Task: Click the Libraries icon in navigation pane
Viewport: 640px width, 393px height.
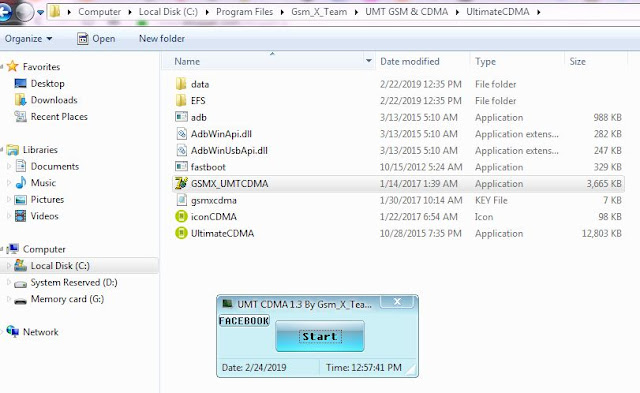Action: pyautogui.click(x=13, y=150)
